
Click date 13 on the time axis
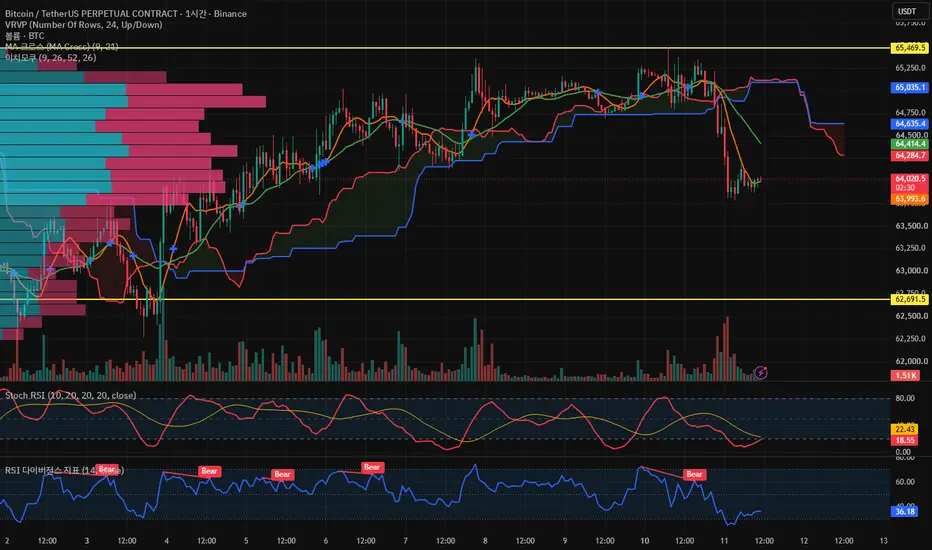883,540
